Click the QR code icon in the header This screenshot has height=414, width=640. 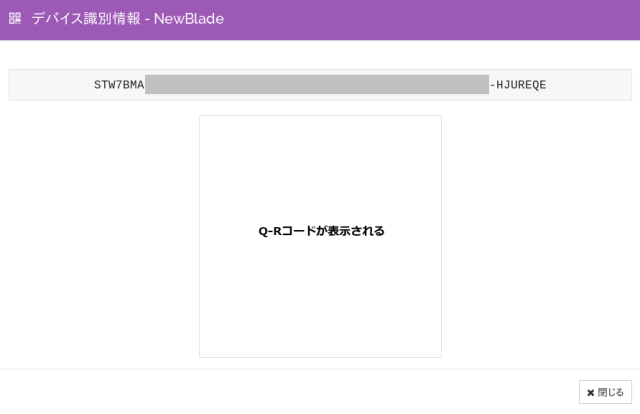pos(15,18)
